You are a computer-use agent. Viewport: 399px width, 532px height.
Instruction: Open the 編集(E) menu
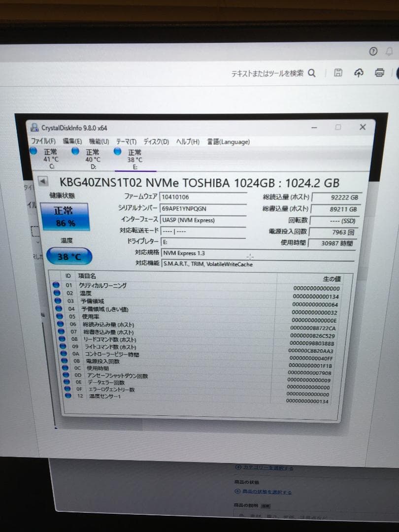(72, 141)
